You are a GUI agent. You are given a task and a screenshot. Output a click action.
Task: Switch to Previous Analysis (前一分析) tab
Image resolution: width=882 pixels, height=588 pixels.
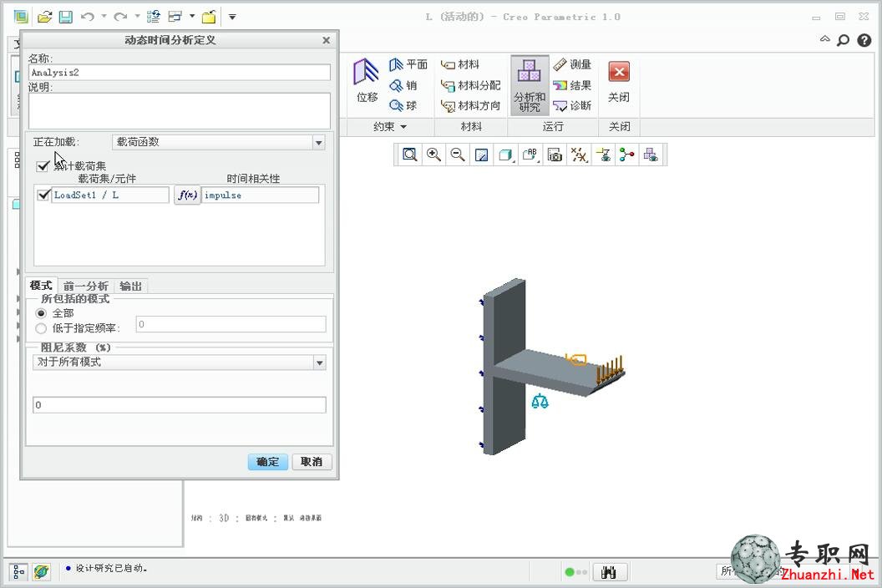pos(85,286)
